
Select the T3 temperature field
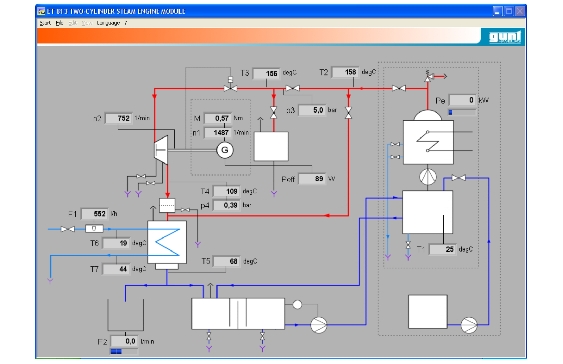(266, 73)
